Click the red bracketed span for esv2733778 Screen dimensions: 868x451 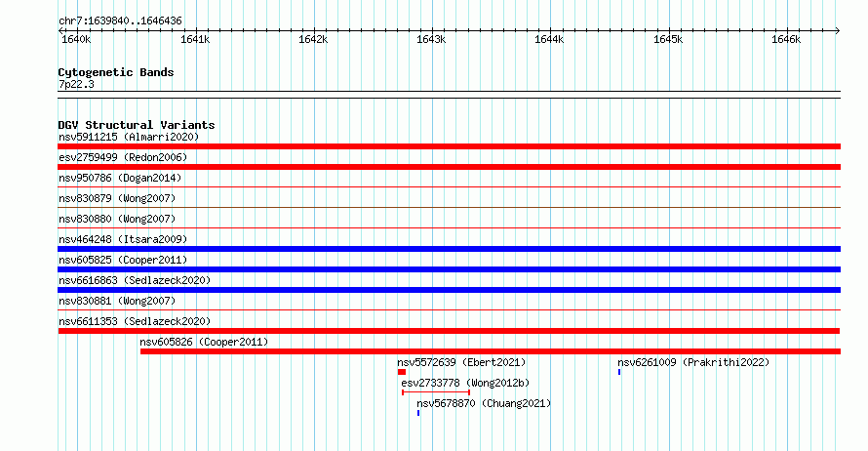[436, 392]
